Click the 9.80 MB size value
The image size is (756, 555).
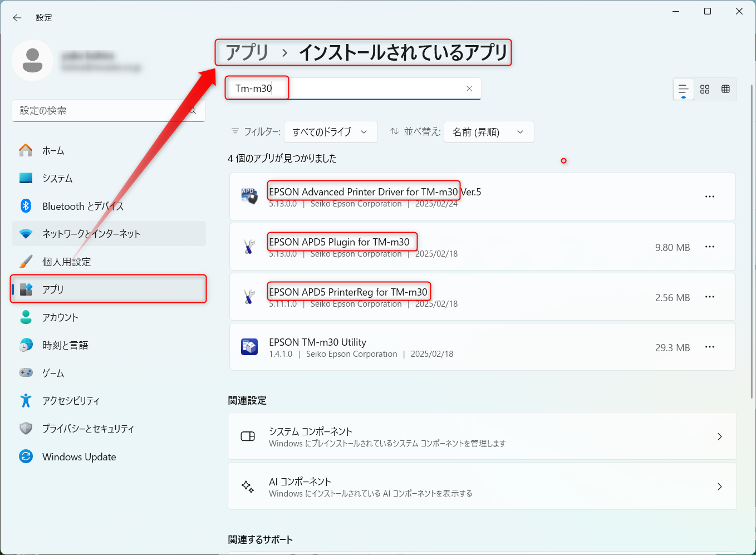[x=672, y=248]
